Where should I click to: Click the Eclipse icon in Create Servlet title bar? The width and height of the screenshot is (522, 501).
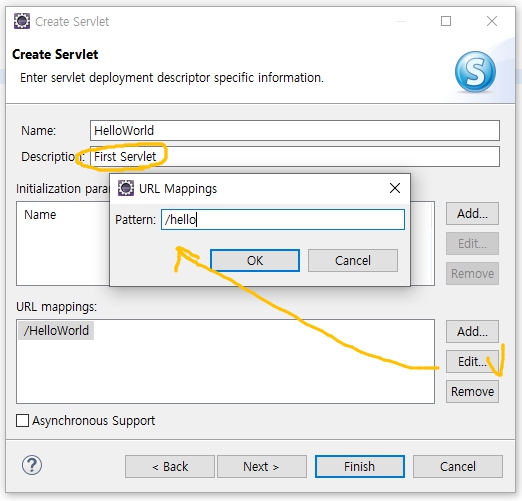coord(22,21)
